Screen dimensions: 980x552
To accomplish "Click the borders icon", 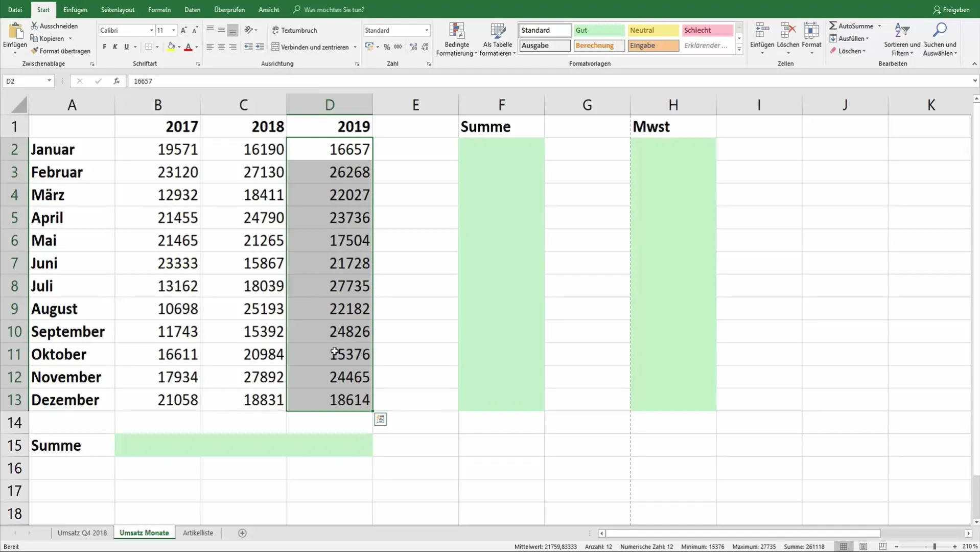I will point(149,47).
